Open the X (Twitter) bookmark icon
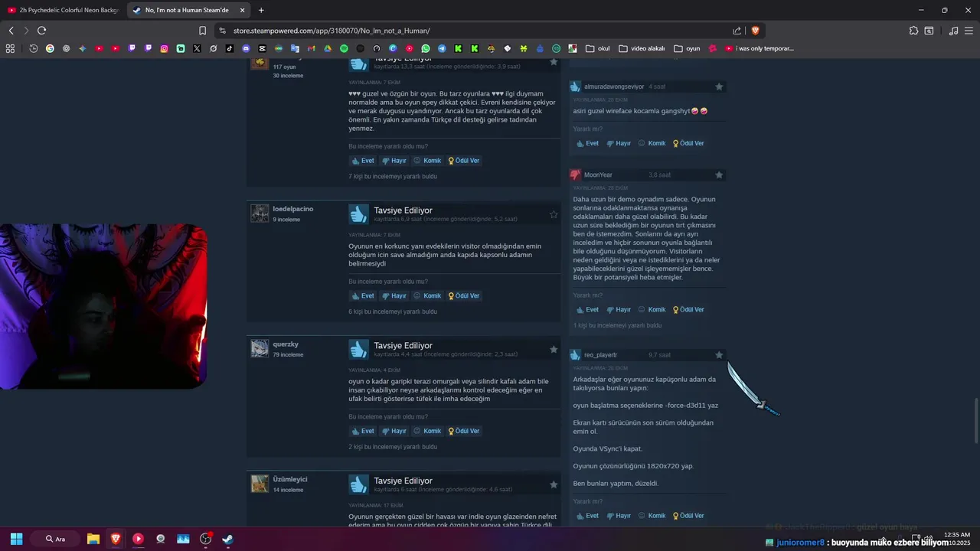The width and height of the screenshot is (980, 551). coord(197,48)
